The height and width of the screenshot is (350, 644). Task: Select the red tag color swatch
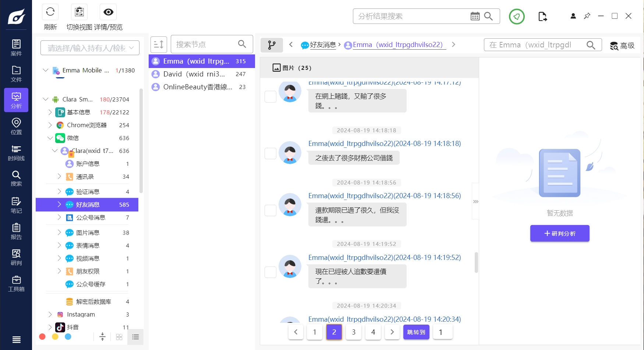point(42,336)
